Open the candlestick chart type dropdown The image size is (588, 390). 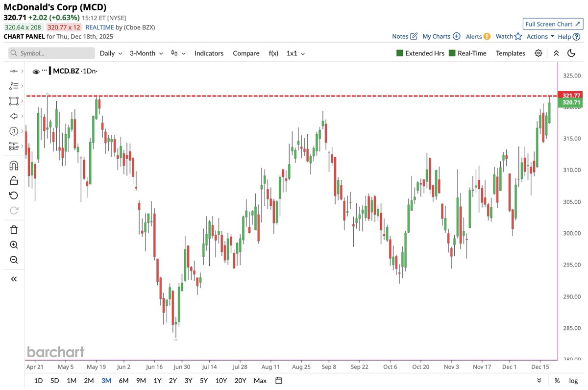click(x=178, y=53)
